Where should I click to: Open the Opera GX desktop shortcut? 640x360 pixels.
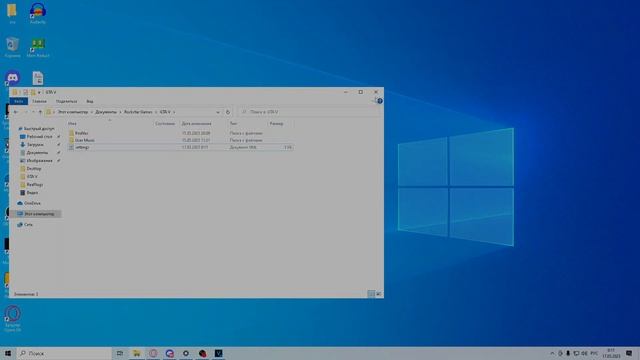coord(13,318)
